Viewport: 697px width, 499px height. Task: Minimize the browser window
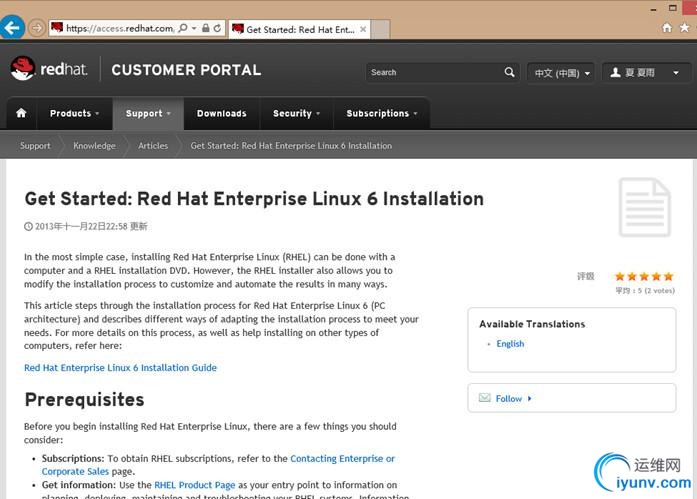653,9
